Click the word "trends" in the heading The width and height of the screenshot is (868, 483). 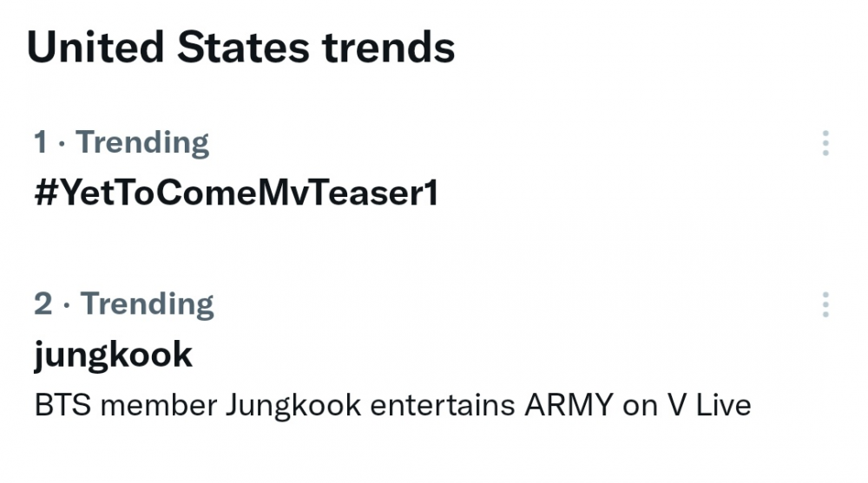389,47
